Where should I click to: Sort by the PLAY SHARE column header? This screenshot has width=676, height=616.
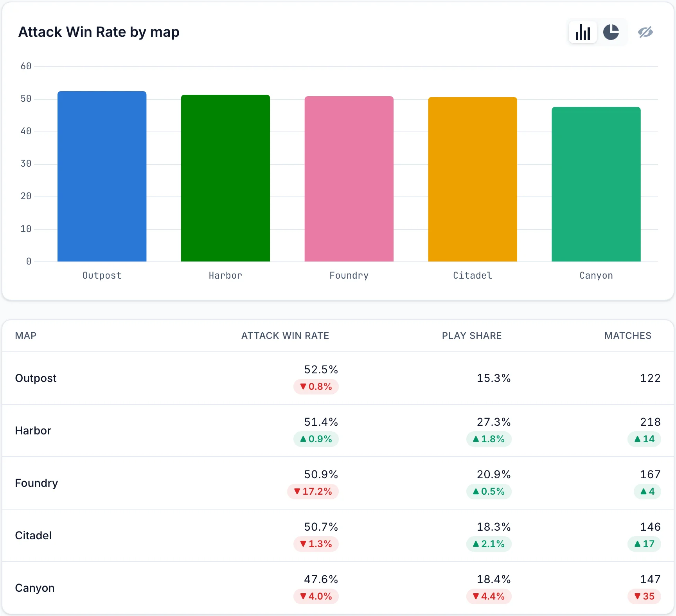(x=472, y=335)
